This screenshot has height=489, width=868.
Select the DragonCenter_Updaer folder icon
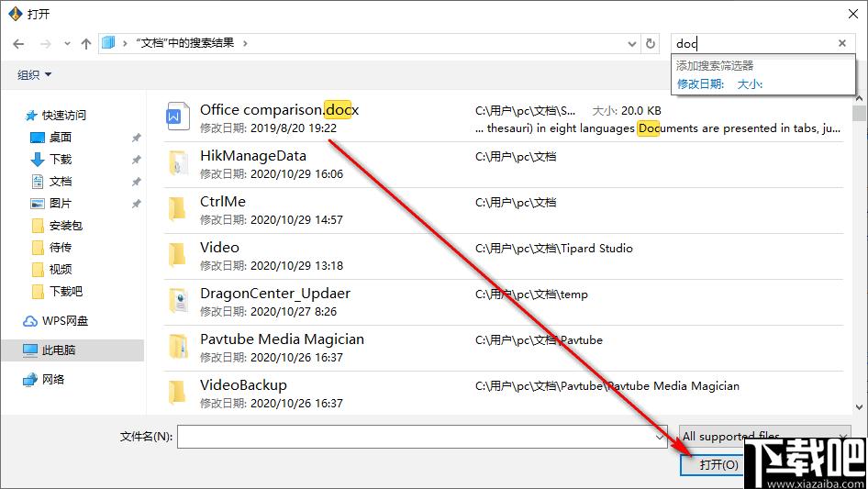click(x=178, y=301)
